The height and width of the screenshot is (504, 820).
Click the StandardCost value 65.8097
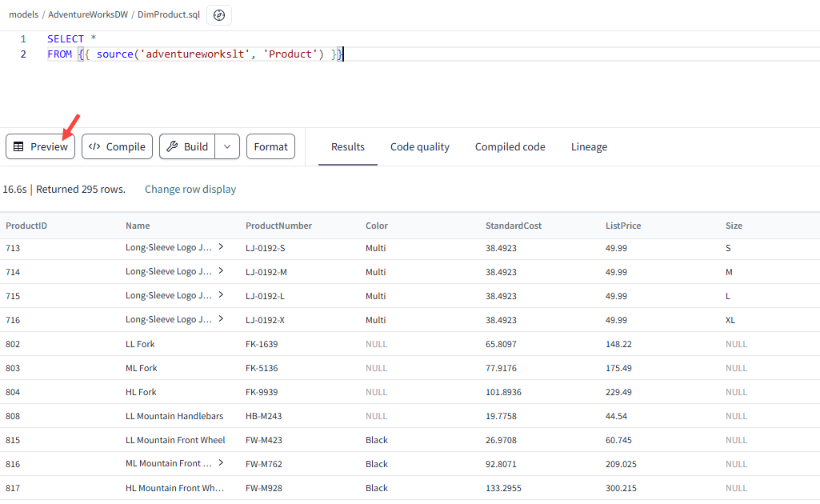501,345
